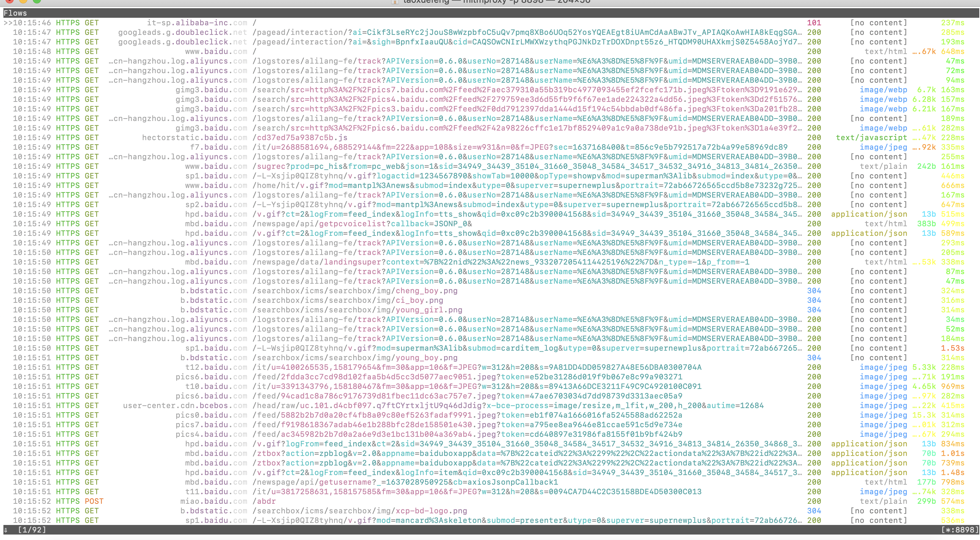
Task: Click the Flows header title
Action: (15, 13)
